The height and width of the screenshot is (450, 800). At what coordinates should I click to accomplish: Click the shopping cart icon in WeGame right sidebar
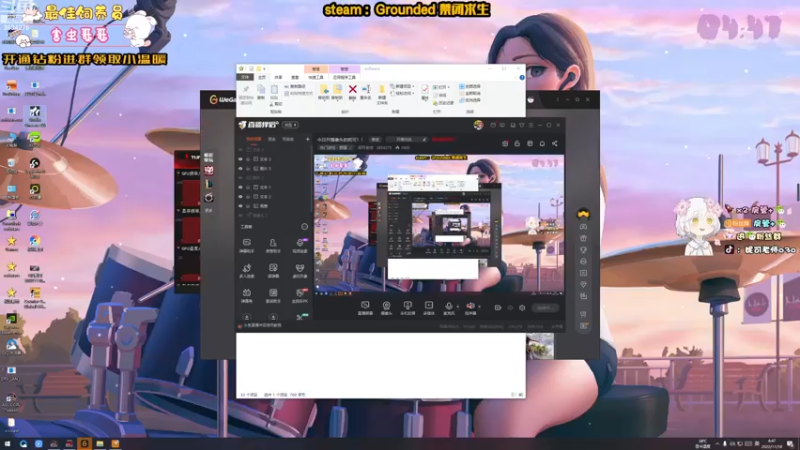click(583, 314)
